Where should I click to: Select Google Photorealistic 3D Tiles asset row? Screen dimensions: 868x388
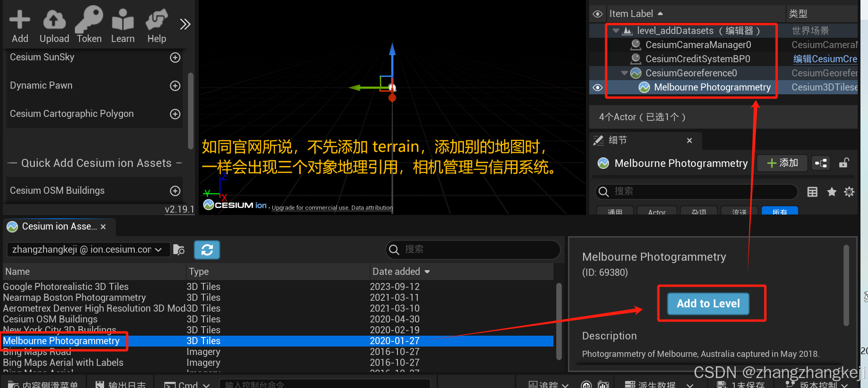(278, 287)
